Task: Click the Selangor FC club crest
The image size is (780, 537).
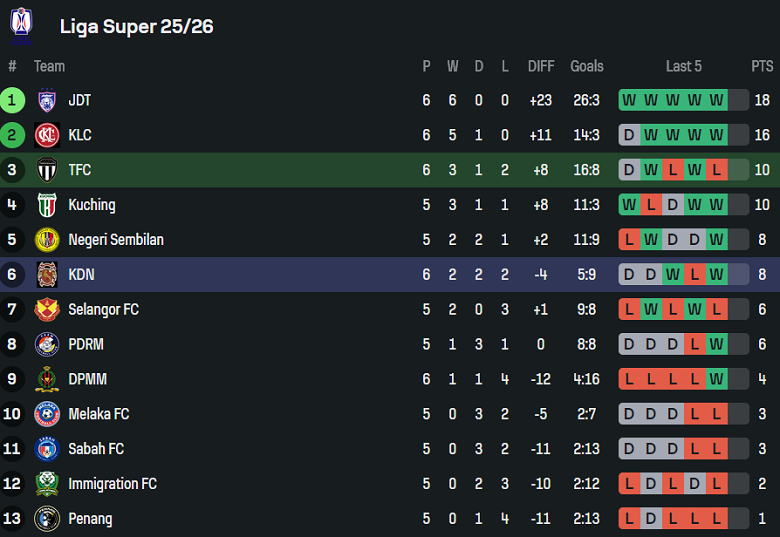Action: pyautogui.click(x=47, y=310)
